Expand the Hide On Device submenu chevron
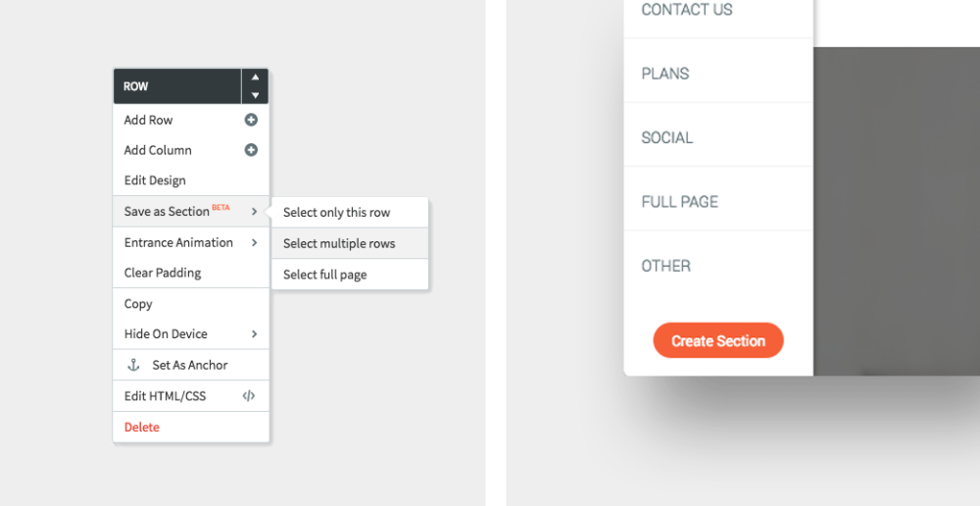The width and height of the screenshot is (980, 506). click(254, 334)
